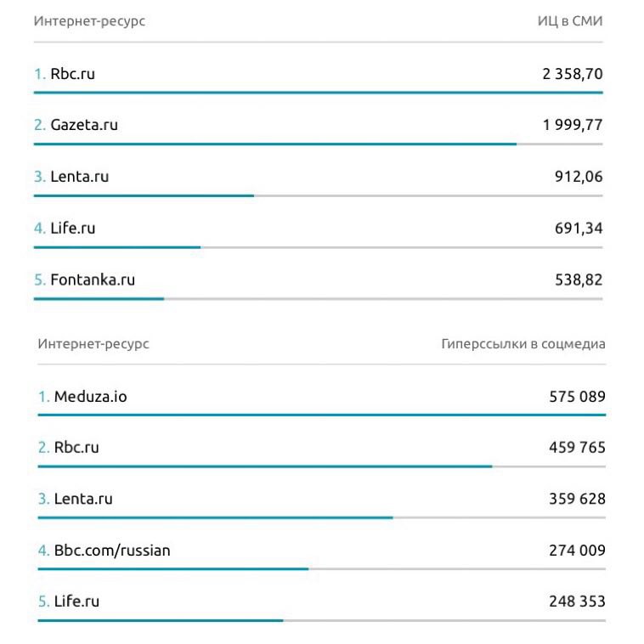The height and width of the screenshot is (644, 644).
Task: Select the 274 009 figure for Bbc.com/russian
Action: (x=577, y=551)
